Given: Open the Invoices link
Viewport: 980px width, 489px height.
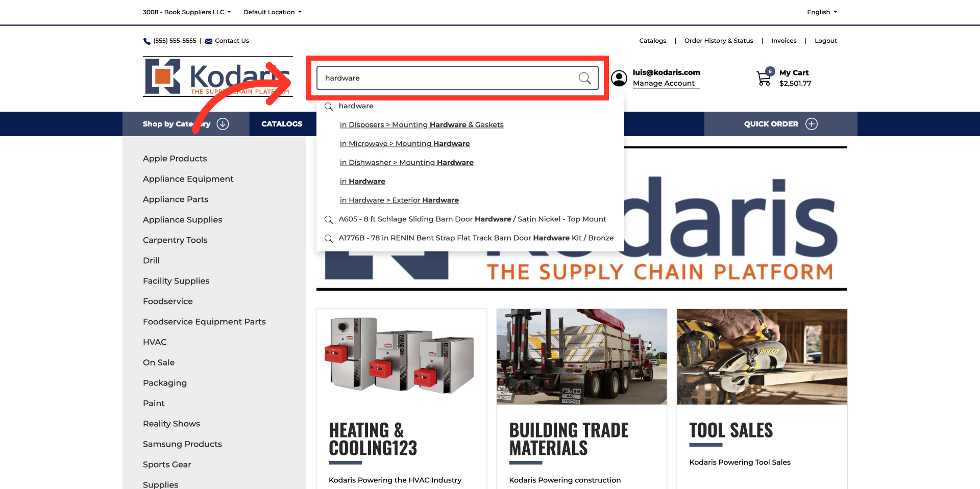Looking at the screenshot, I should (784, 41).
